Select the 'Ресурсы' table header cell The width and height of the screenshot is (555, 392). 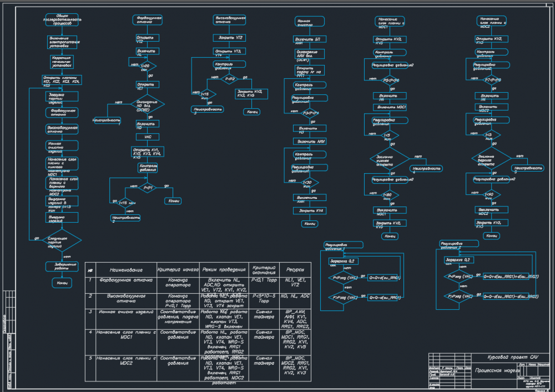tap(295, 269)
